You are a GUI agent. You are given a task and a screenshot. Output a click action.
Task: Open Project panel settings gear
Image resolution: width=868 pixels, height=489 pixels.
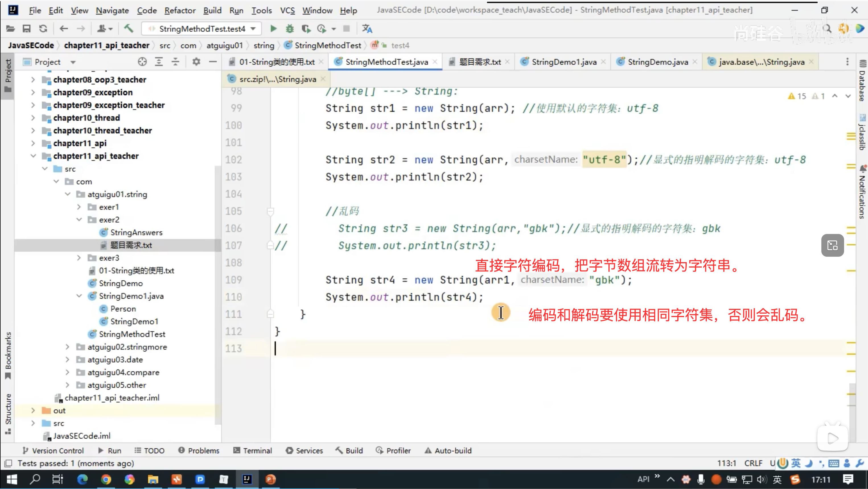click(x=196, y=62)
